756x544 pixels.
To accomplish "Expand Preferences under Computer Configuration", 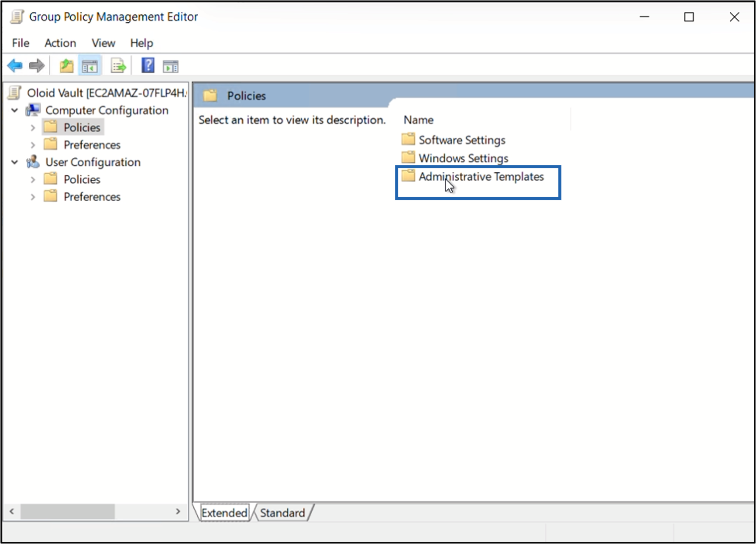I will point(33,145).
